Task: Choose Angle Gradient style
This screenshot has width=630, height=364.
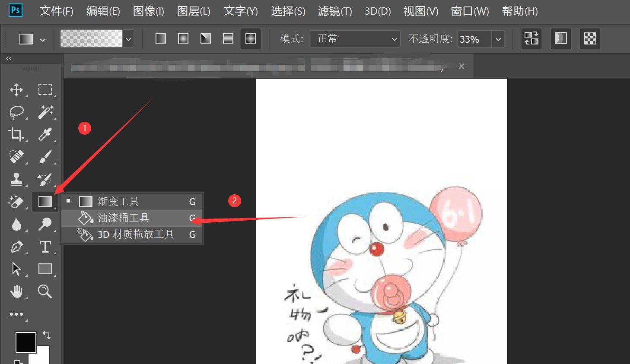Action: pos(206,39)
